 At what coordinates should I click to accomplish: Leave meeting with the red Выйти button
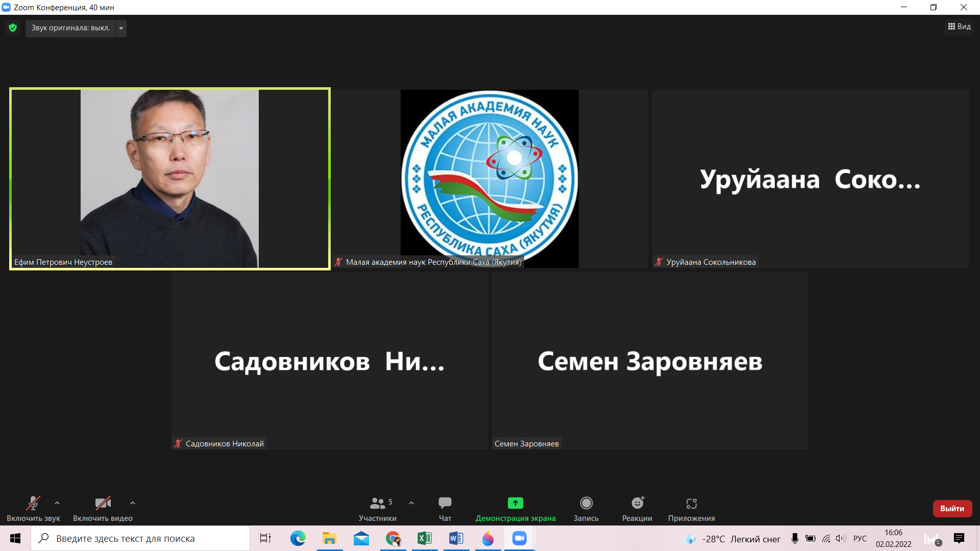point(952,508)
